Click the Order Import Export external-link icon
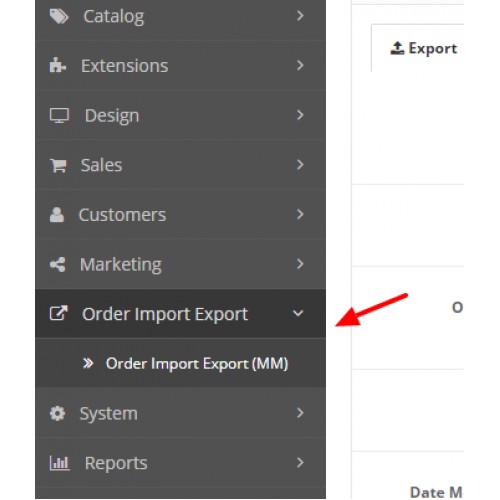500x500 pixels. [x=59, y=313]
